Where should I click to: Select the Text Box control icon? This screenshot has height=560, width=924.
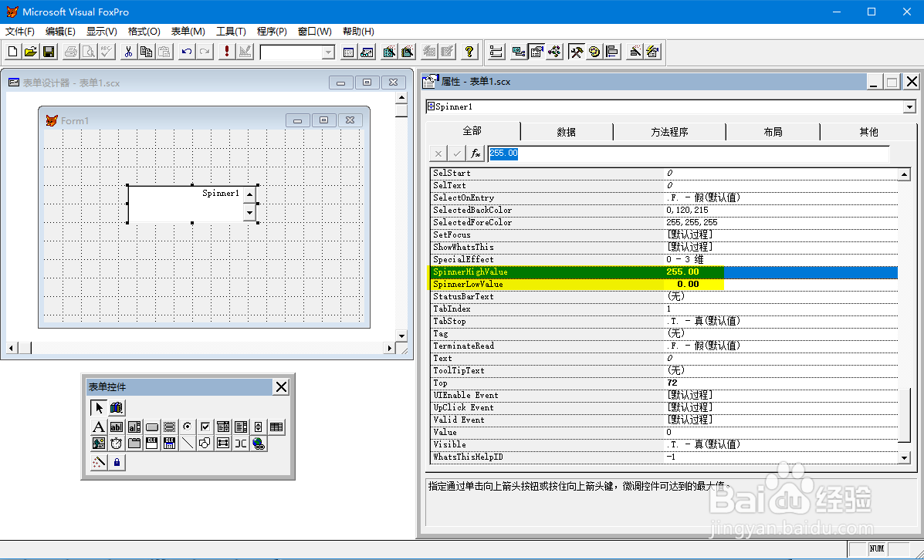pyautogui.click(x=117, y=427)
